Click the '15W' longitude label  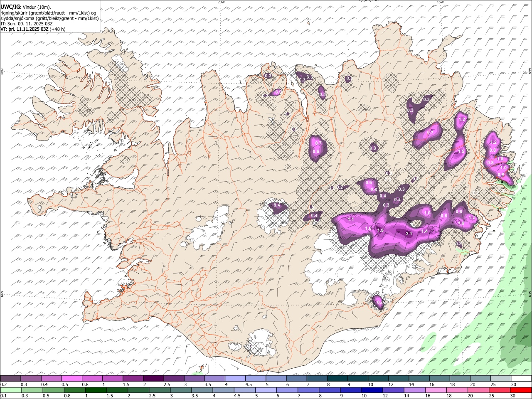coord(440,2)
